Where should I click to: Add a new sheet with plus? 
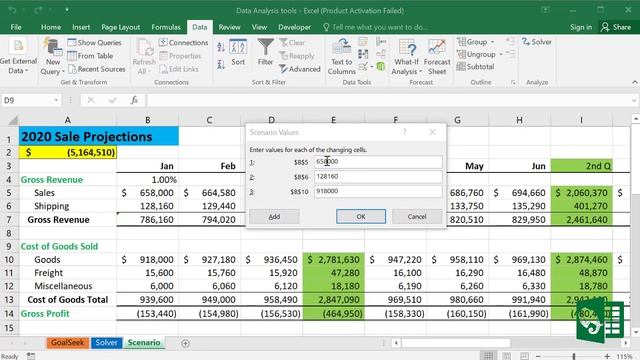185,343
